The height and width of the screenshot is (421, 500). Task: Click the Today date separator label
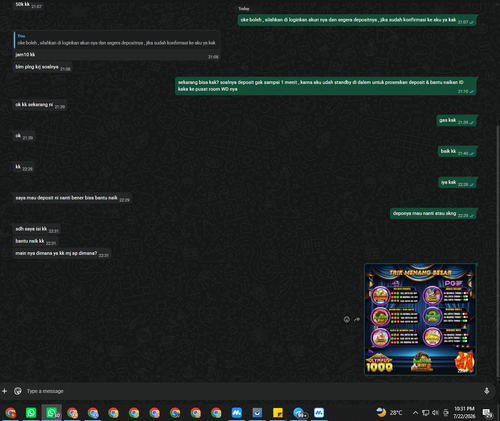pyautogui.click(x=244, y=9)
